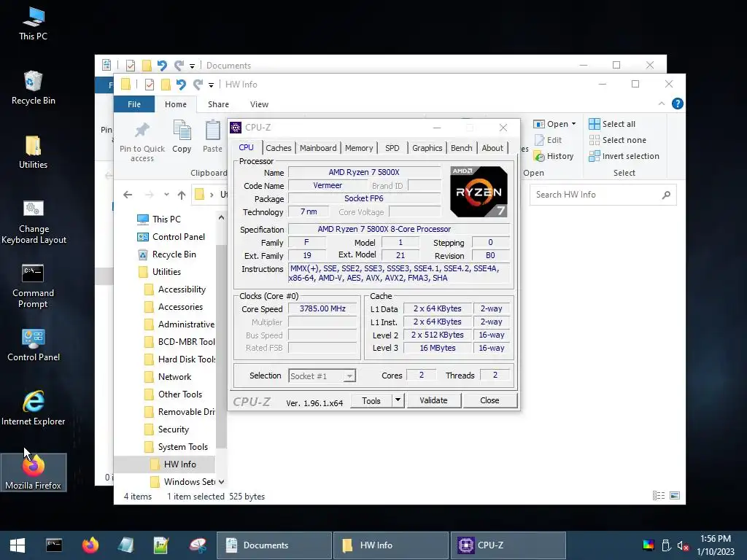
Task: Switch to HW Info taskbar button
Action: click(x=391, y=545)
